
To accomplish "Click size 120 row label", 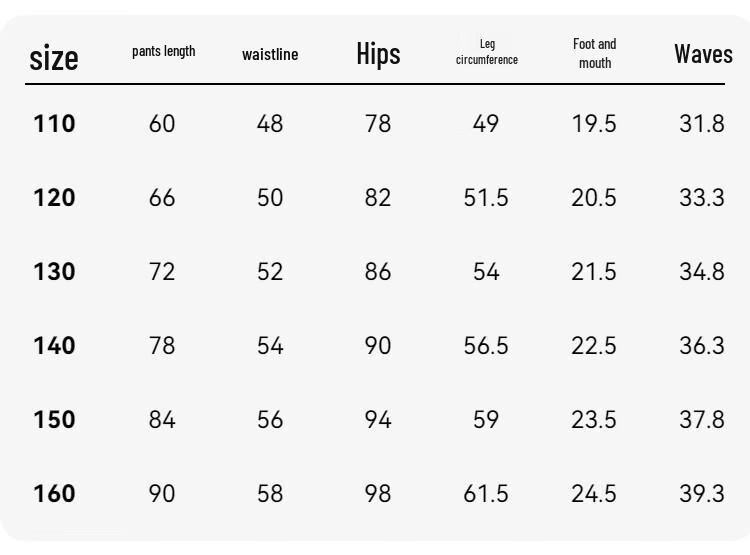I will click(55, 198).
